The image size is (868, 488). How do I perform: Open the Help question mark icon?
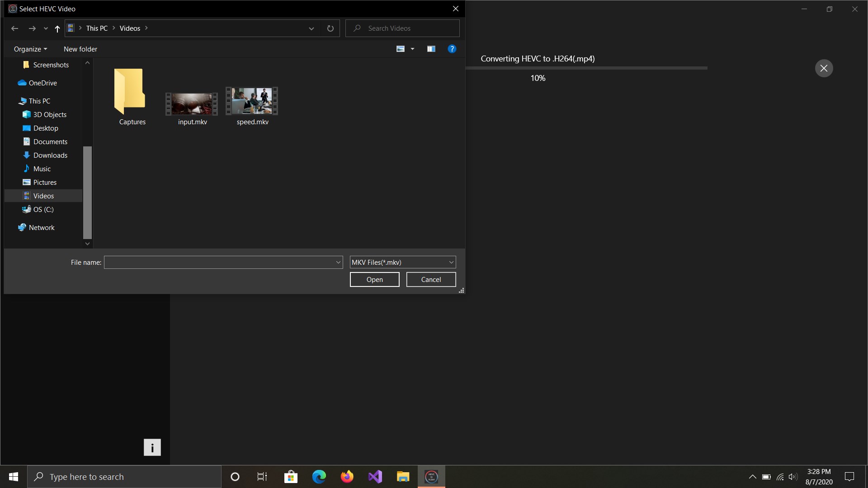point(452,49)
